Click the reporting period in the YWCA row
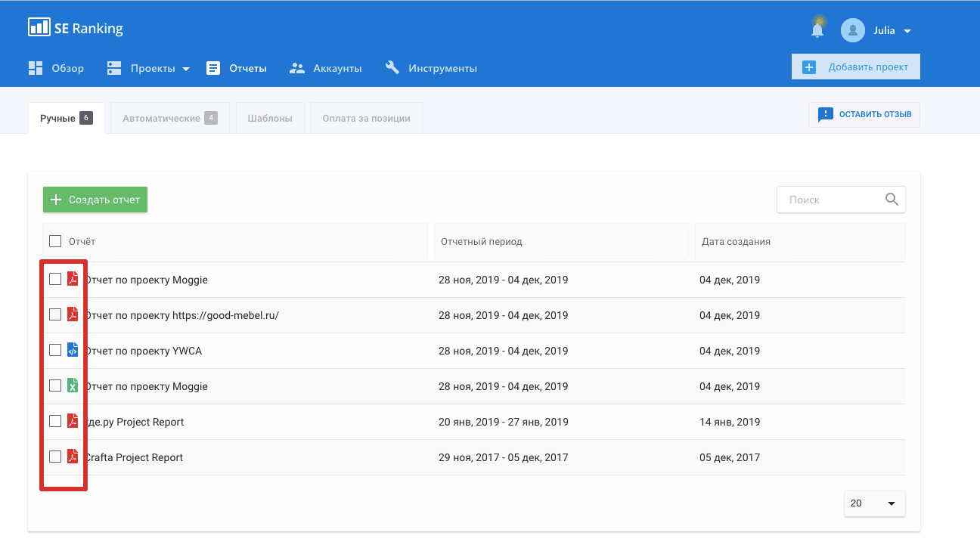 [504, 351]
